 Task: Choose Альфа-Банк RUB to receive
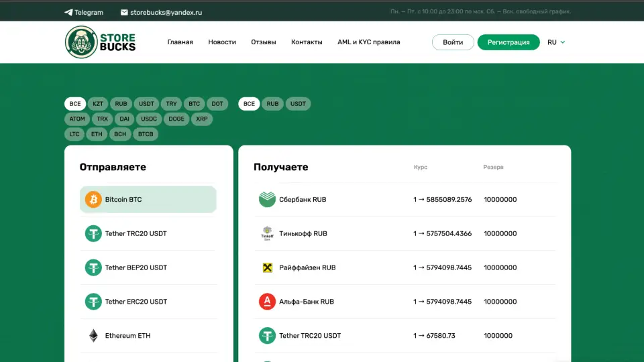coord(405,302)
